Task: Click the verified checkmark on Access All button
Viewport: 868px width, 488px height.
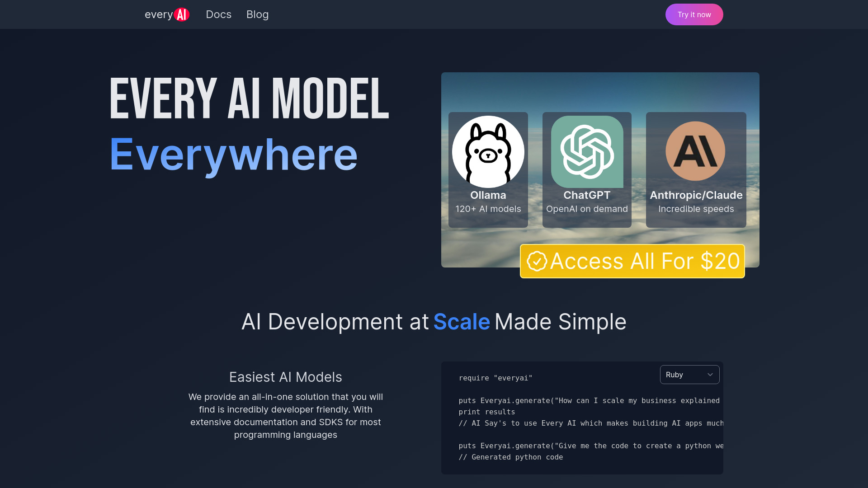Action: (535, 261)
